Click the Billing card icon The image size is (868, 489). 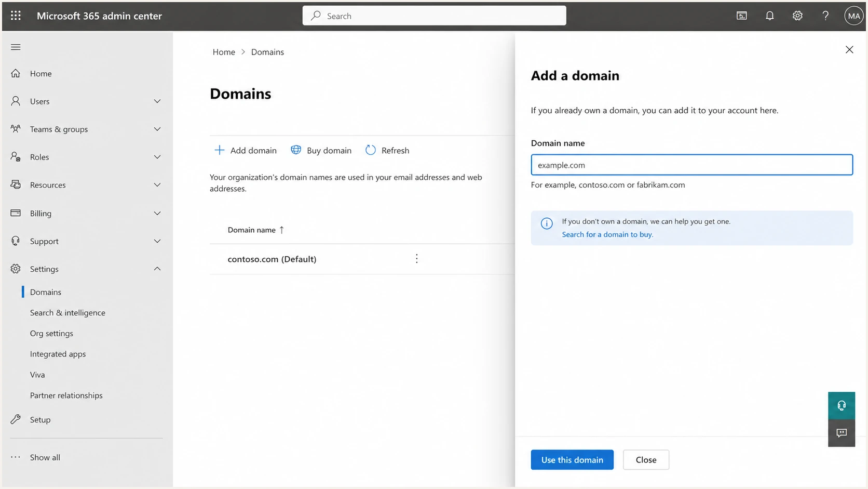pos(16,213)
